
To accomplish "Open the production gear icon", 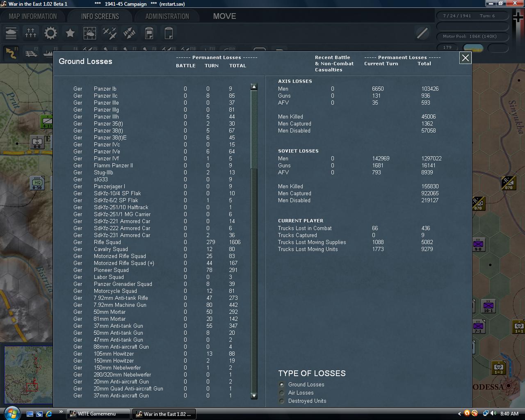I will [50, 33].
